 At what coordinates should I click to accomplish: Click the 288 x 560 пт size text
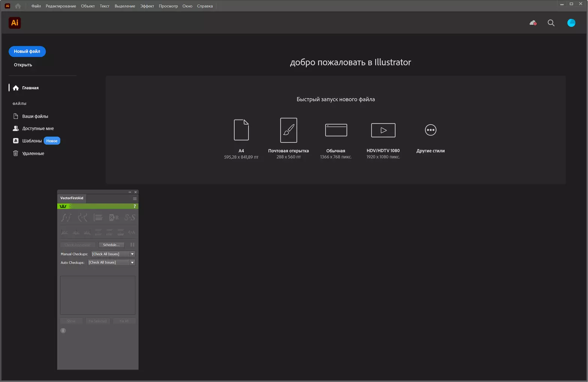(289, 157)
